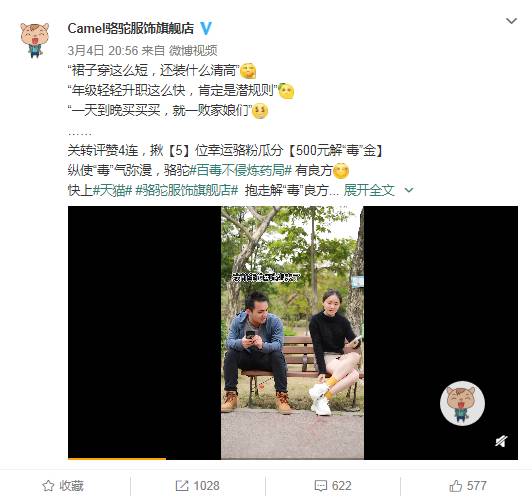The width and height of the screenshot is (532, 499).
Task: Open the post options chevron menu
Action: click(x=511, y=21)
